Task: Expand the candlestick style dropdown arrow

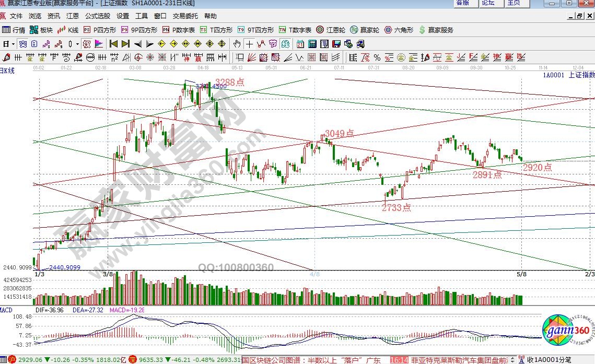Action: [77, 44]
